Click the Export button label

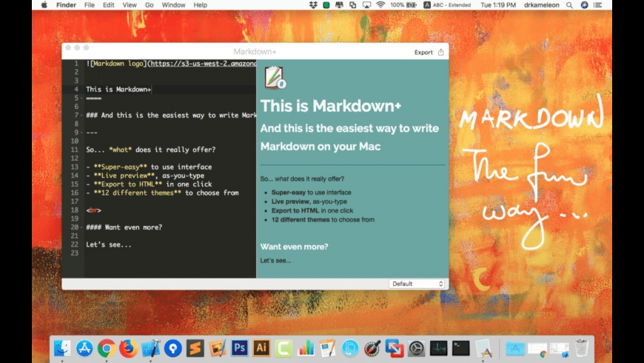(x=423, y=52)
